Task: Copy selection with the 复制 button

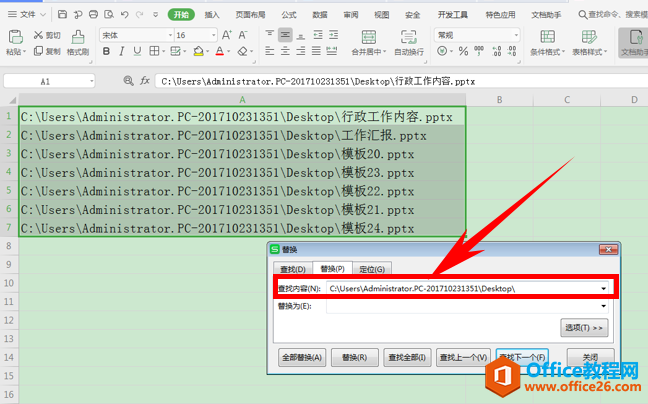Action: [47, 51]
